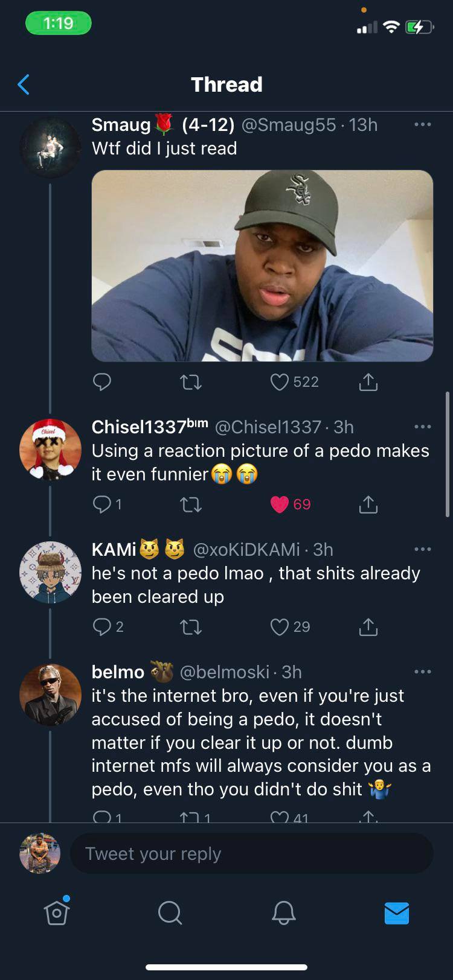453x980 pixels.
Task: Open the Home tab in bottom bar
Action: tap(56, 912)
